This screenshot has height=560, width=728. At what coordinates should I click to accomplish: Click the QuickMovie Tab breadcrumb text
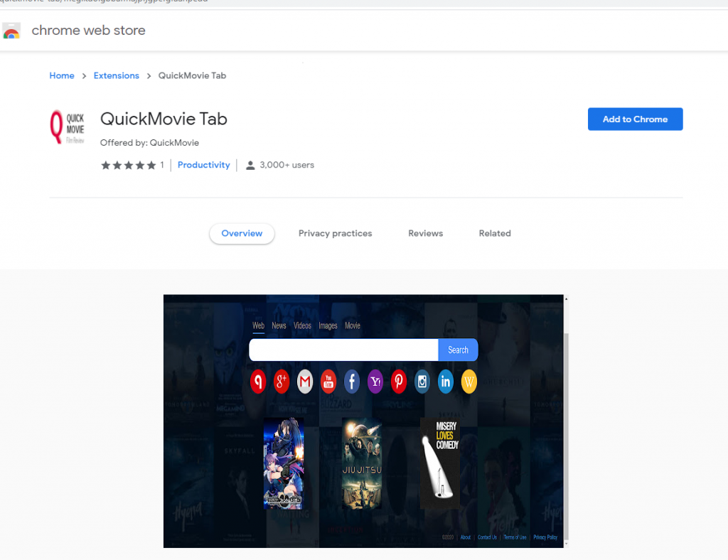click(x=192, y=75)
